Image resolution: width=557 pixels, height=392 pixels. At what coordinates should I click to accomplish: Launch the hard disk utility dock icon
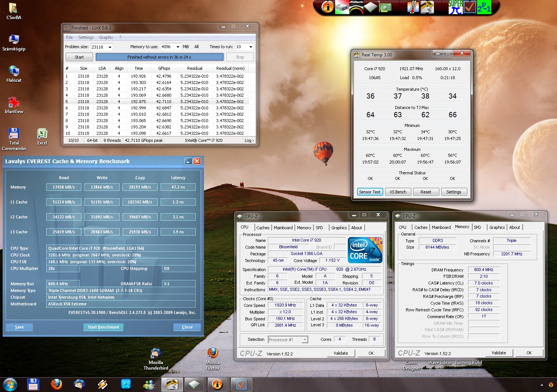[342, 7]
